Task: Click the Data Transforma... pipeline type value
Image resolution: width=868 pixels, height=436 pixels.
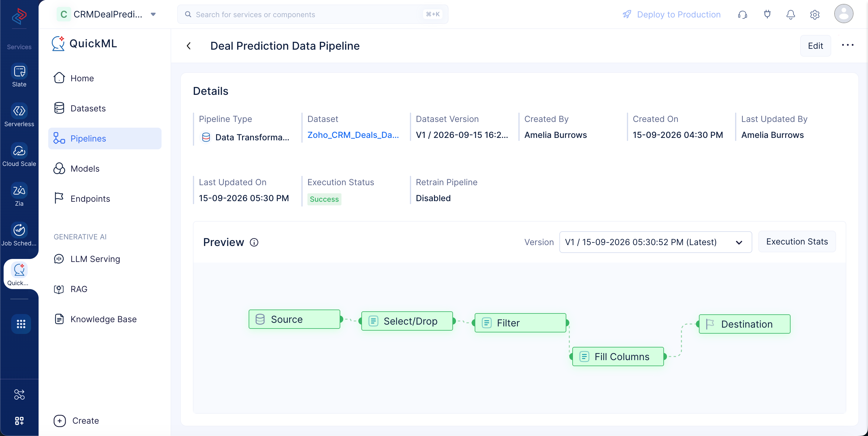Action: [x=252, y=137]
